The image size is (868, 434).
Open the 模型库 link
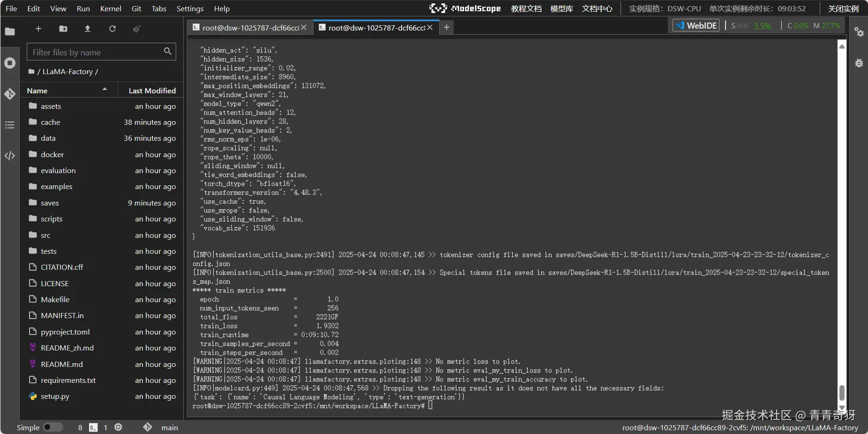coord(561,8)
